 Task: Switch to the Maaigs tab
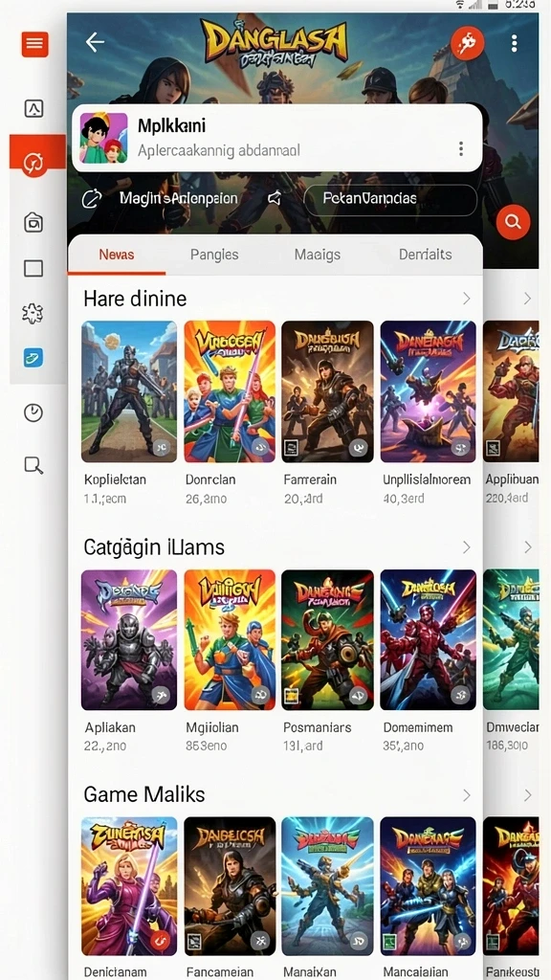[318, 255]
